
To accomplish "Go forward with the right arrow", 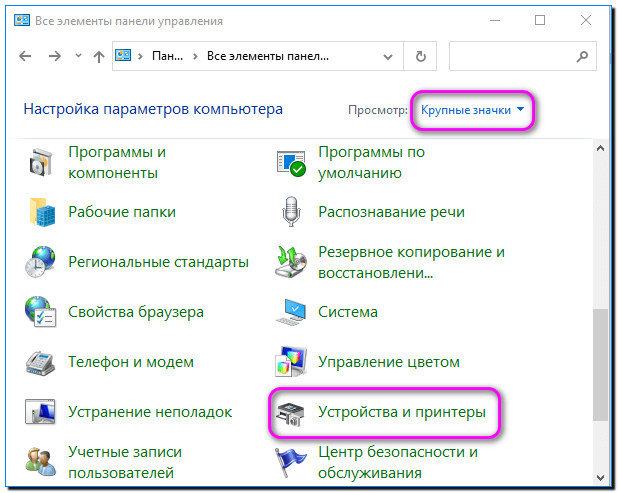I will click(55, 56).
